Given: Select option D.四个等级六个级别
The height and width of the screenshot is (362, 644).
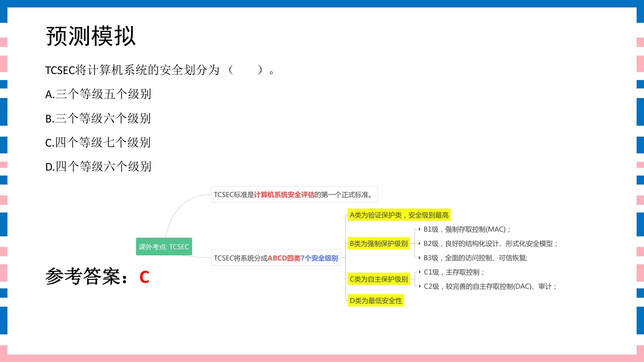Looking at the screenshot, I should point(98,166).
